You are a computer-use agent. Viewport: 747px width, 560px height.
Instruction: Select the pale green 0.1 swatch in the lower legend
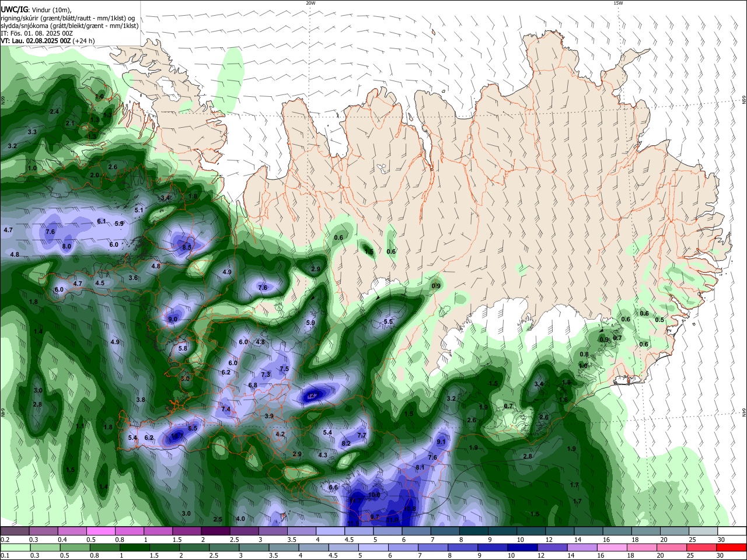16,547
